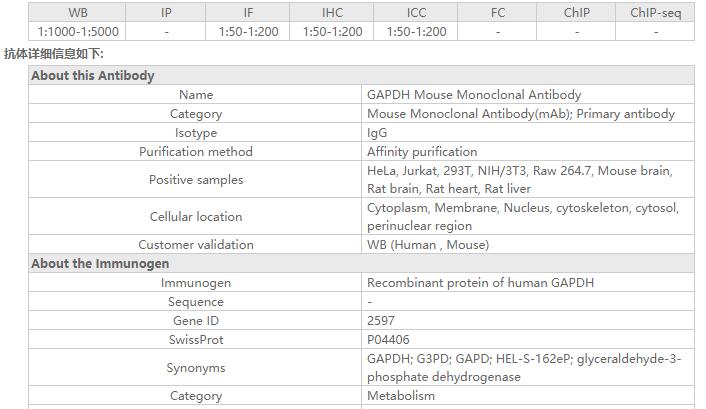Click the 'Cellular location' row label

(196, 217)
